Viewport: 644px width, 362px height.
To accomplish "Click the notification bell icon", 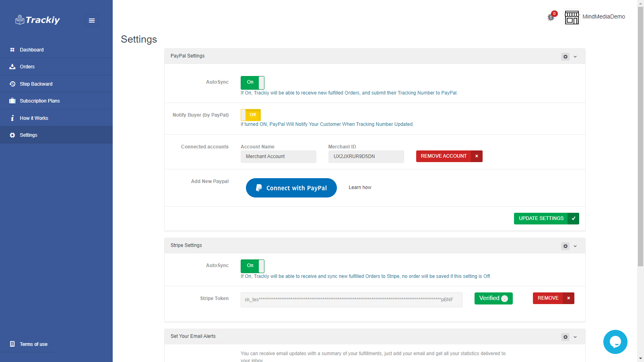I will click(551, 17).
